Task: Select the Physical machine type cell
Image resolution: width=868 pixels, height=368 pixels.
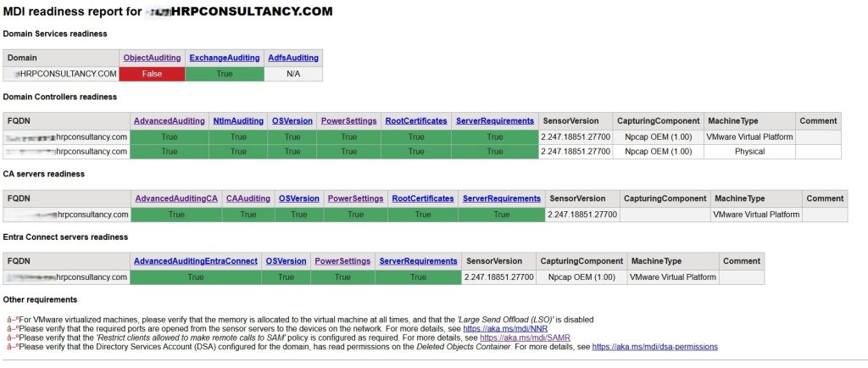Action: tap(749, 151)
